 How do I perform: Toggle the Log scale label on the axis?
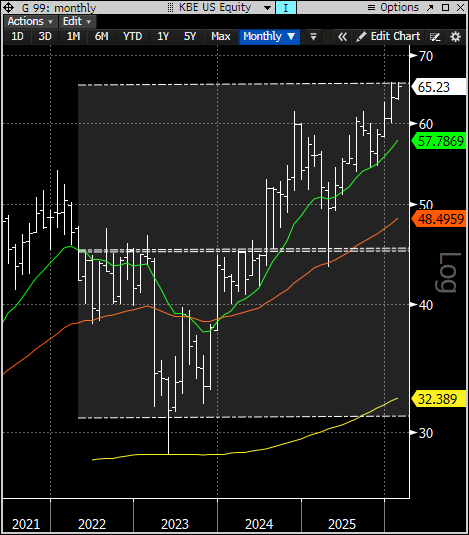pos(448,273)
